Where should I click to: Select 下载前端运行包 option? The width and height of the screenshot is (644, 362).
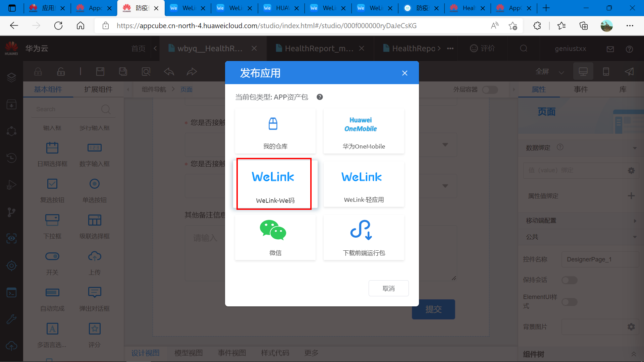coord(364,237)
